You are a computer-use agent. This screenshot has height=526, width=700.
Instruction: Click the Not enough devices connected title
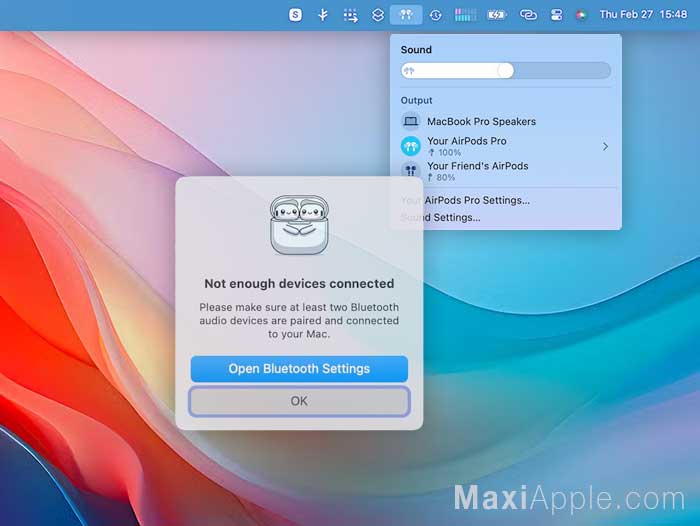click(299, 284)
